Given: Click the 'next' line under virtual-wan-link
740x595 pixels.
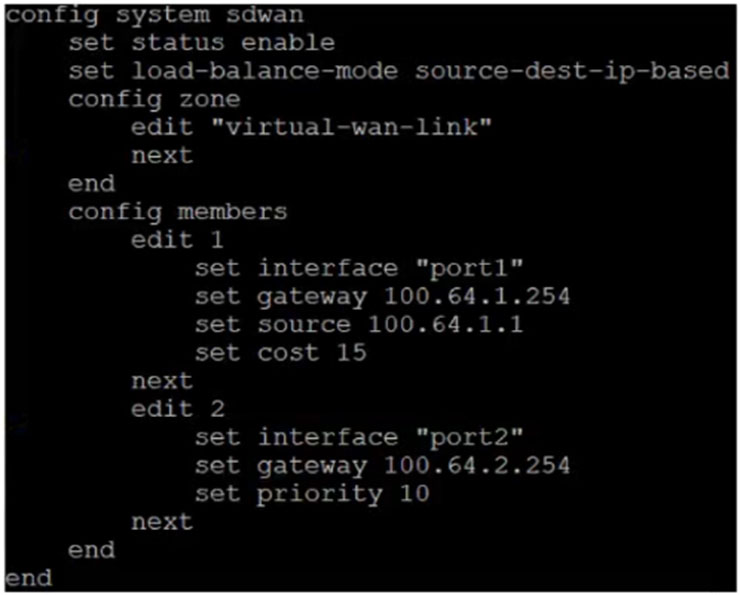Looking at the screenshot, I should tap(162, 156).
